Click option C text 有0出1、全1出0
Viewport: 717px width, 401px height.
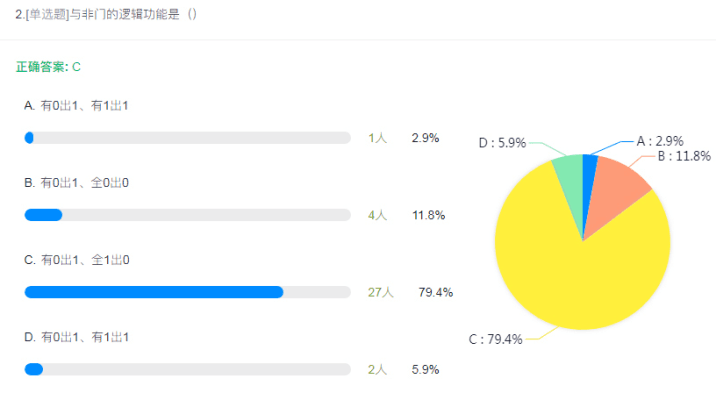(85, 260)
